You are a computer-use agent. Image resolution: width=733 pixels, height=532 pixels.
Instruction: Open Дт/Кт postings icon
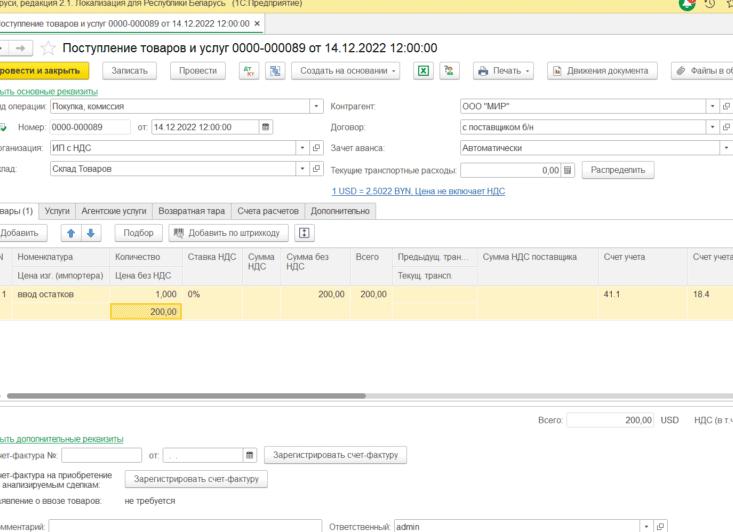click(249, 71)
